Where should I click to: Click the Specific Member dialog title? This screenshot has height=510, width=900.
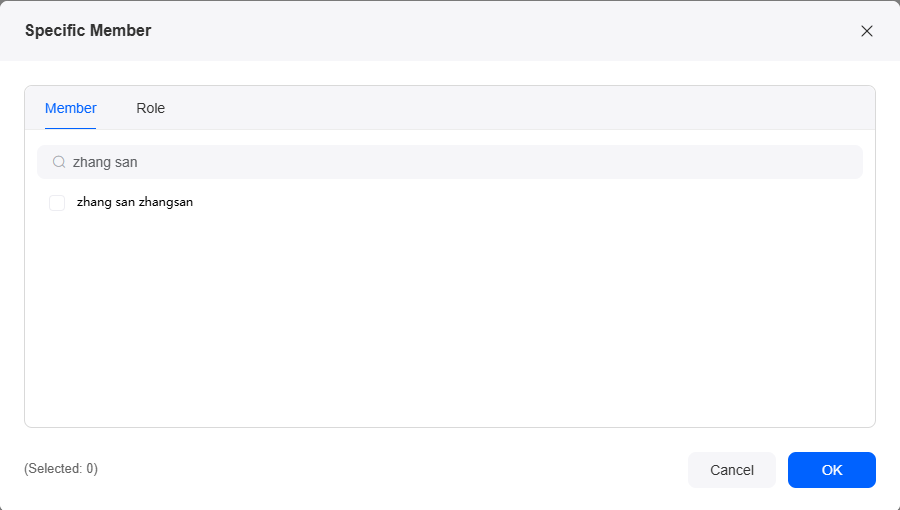[88, 30]
